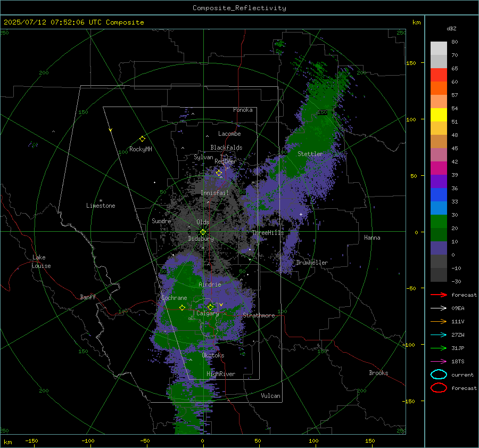Screen dimensions: 479x448
Task: Click the red forecast arrow in legend
Action: (x=439, y=295)
